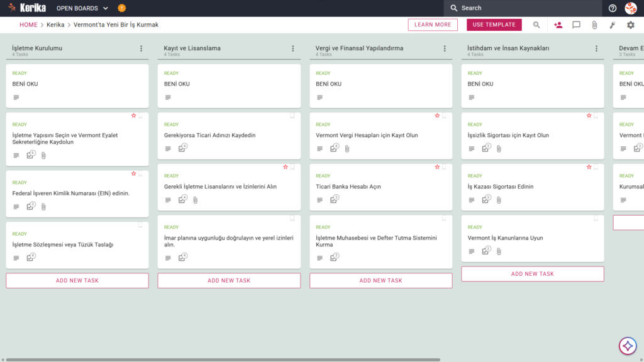Open İşletme Muhasebesi ve Defter Tutma card
Viewport: 644px width, 362px height.
coord(380,242)
